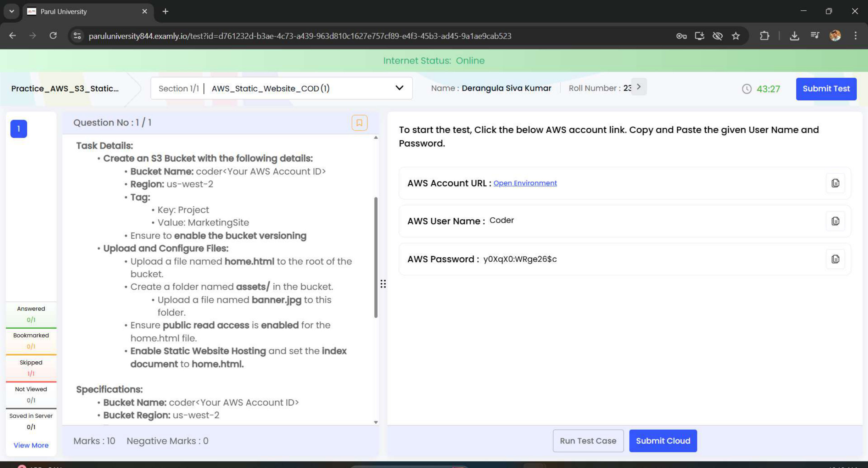This screenshot has height=468, width=868.
Task: Click the Practice_AWS_S3_Static breadcrumb title
Action: [x=65, y=88]
